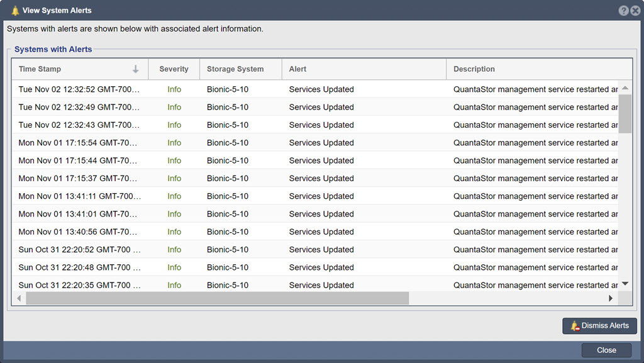Close dialog with X icon in title bar
644x363 pixels.
pos(635,11)
